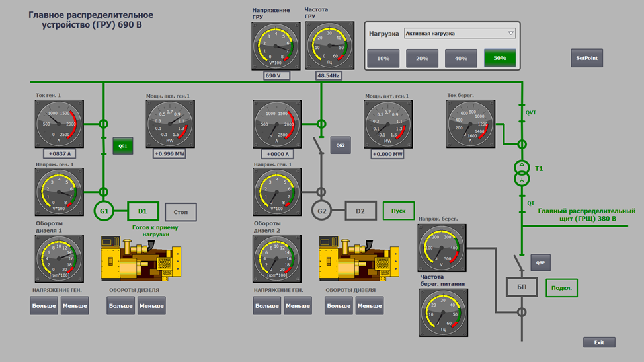Click the open QBP switch symbol
This screenshot has height=362, width=644.
pos(519,263)
